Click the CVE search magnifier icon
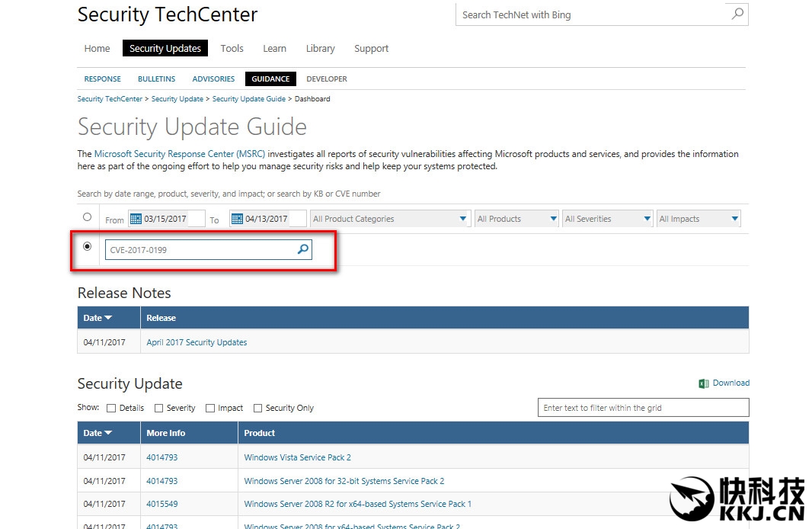Image resolution: width=812 pixels, height=529 pixels. tap(302, 249)
